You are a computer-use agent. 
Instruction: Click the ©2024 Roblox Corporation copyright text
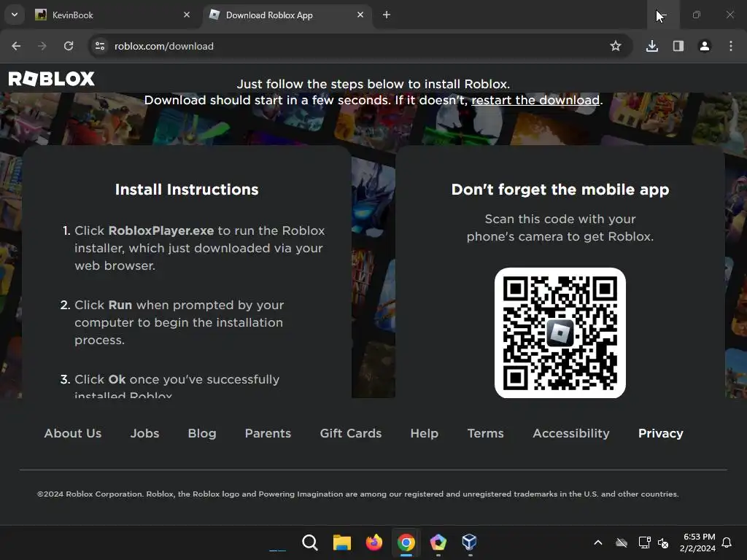(x=357, y=494)
